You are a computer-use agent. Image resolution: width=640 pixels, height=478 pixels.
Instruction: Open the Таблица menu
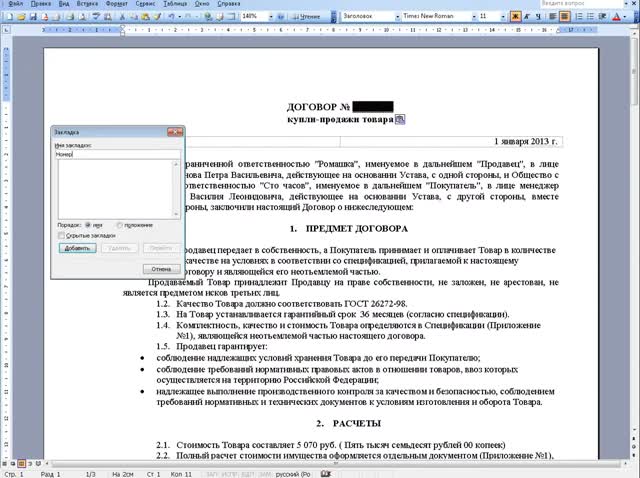pyautogui.click(x=175, y=4)
